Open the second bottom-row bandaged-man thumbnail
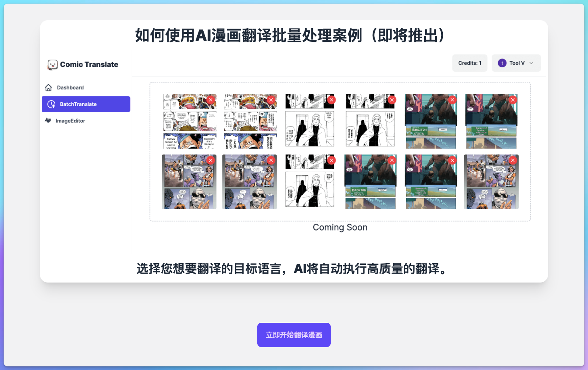Image resolution: width=588 pixels, height=370 pixels. click(x=250, y=182)
